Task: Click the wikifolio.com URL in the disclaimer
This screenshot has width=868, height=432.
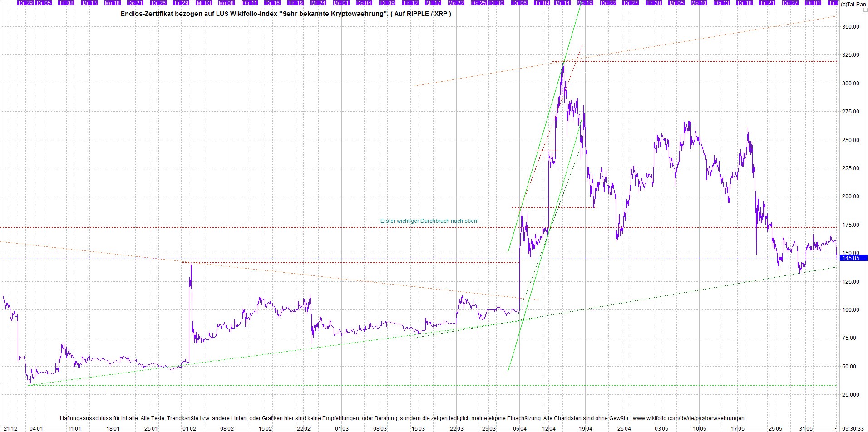Action: (x=689, y=418)
